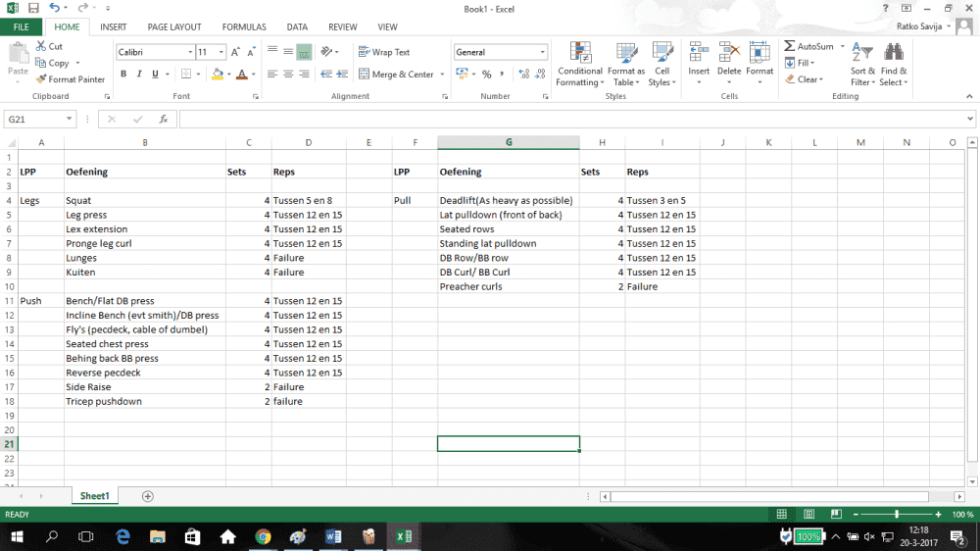
Task: Click the AutoSum button
Action: point(808,46)
